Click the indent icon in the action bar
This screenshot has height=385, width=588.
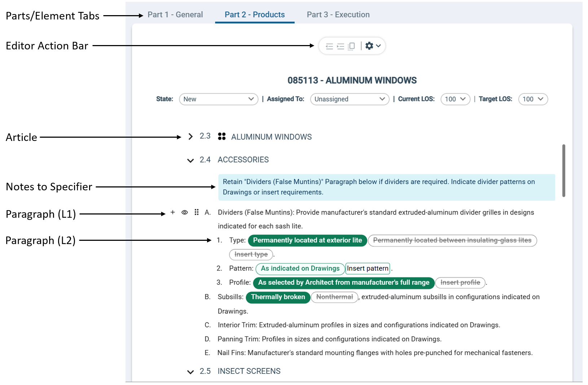340,46
